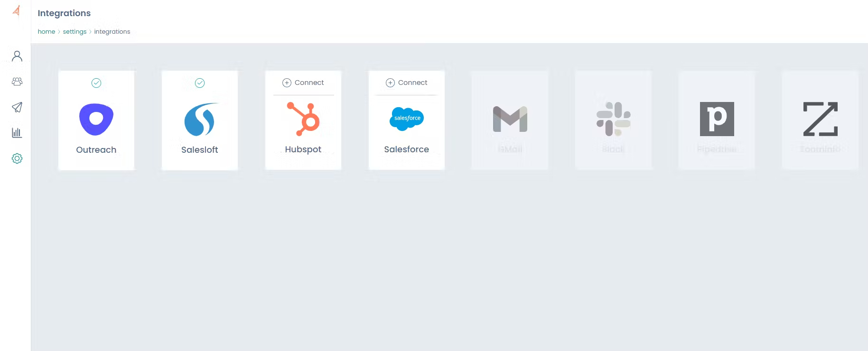Click the Integrations page heading

pos(64,13)
